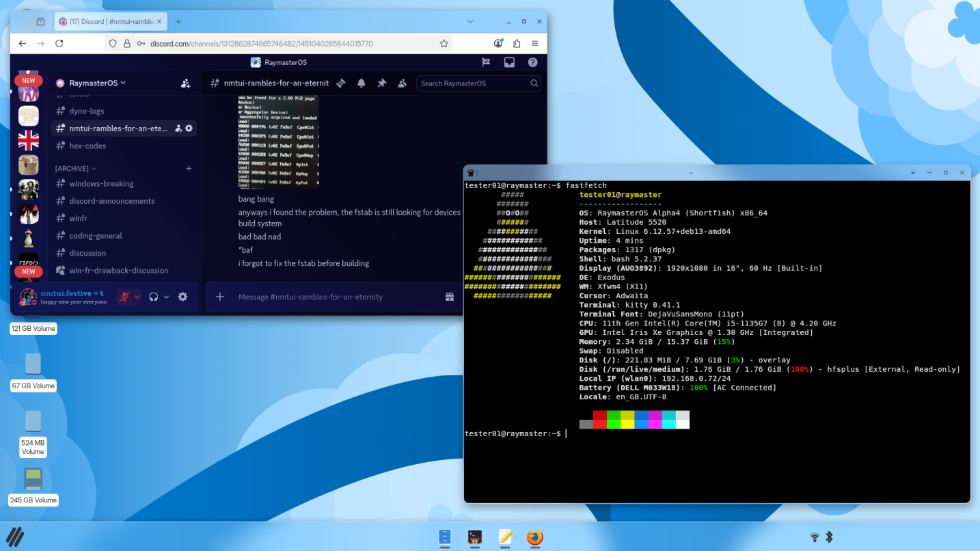Open Discord user settings gear
980x551 pixels.
(x=182, y=297)
